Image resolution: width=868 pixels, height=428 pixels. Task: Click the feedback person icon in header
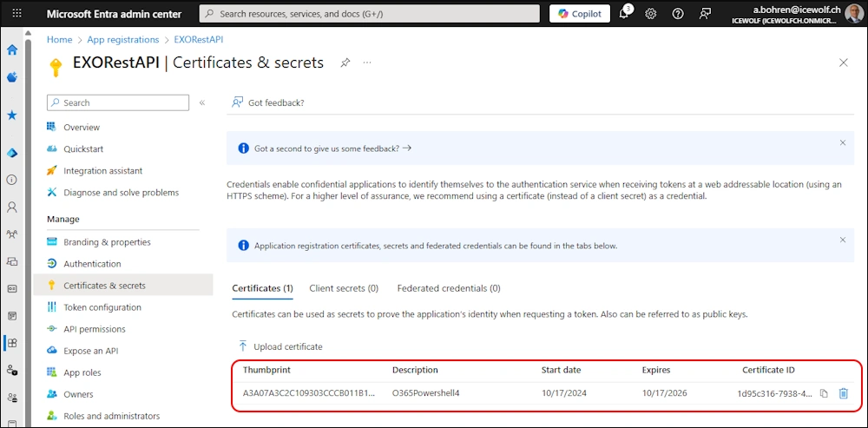point(705,14)
